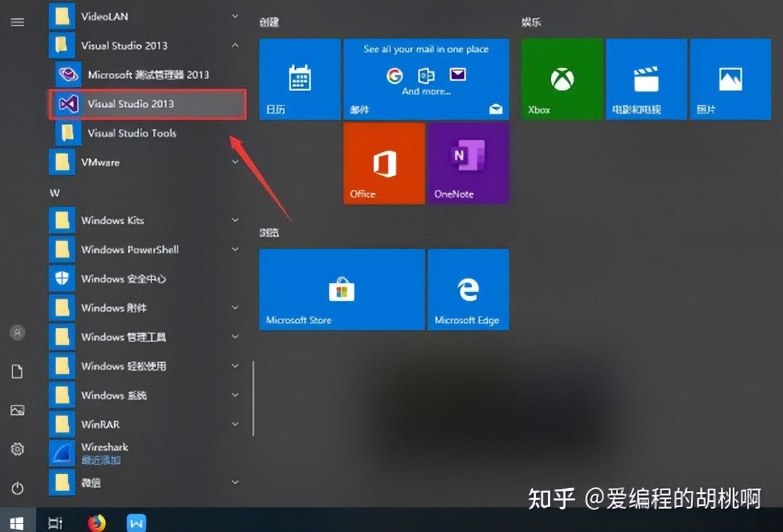Click the Power button
Viewport: 783px width, 532px height.
click(x=17, y=488)
